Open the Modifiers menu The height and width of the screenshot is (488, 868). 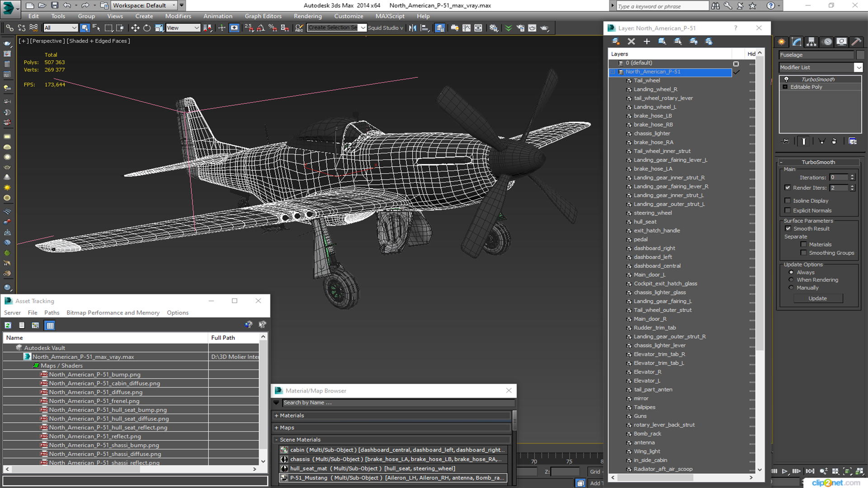178,16
